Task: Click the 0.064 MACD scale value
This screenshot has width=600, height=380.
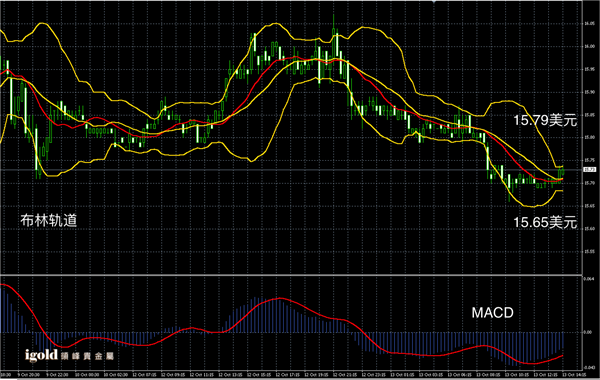Action: [x=588, y=279]
